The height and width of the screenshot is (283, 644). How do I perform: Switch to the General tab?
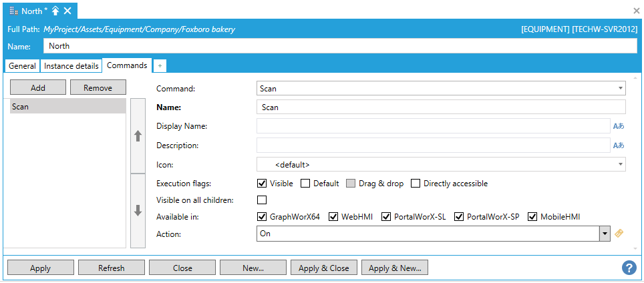click(x=22, y=66)
